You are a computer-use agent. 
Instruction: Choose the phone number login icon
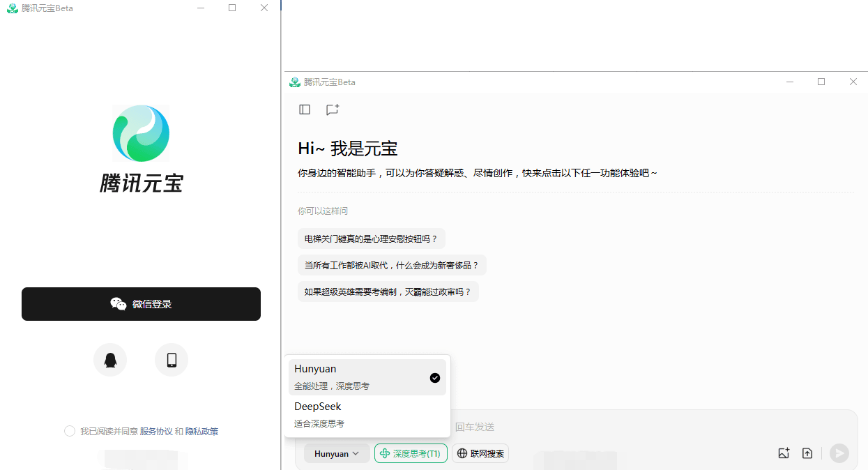click(x=171, y=360)
